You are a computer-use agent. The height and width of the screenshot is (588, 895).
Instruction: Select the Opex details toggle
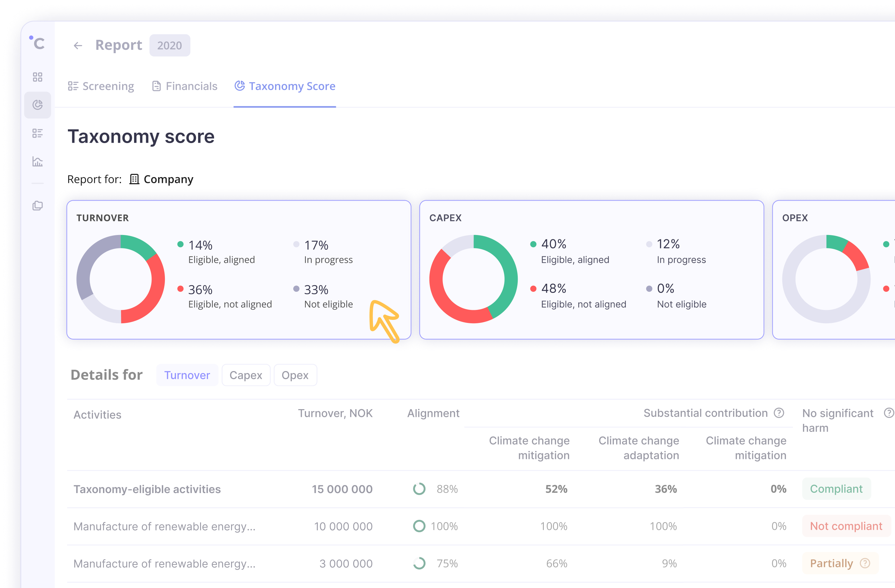click(295, 375)
